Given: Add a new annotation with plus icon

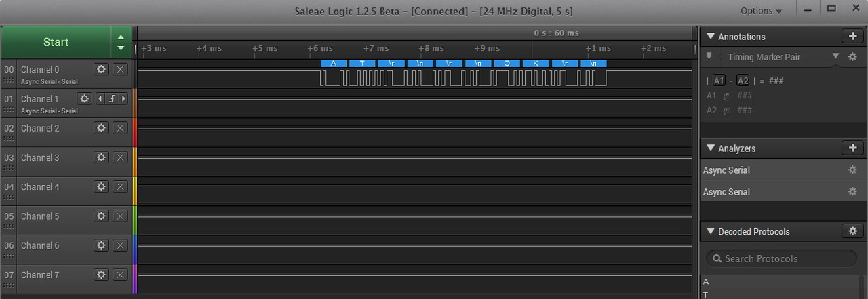Looking at the screenshot, I should point(852,37).
